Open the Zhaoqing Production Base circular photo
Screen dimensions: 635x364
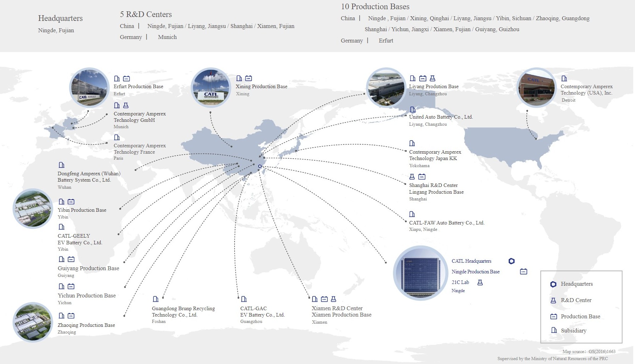click(x=33, y=322)
